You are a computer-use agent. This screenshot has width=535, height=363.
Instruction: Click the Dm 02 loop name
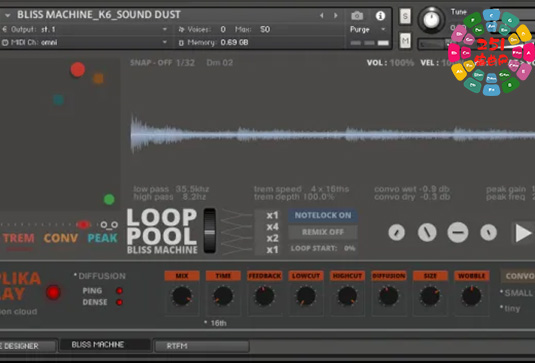click(x=219, y=63)
